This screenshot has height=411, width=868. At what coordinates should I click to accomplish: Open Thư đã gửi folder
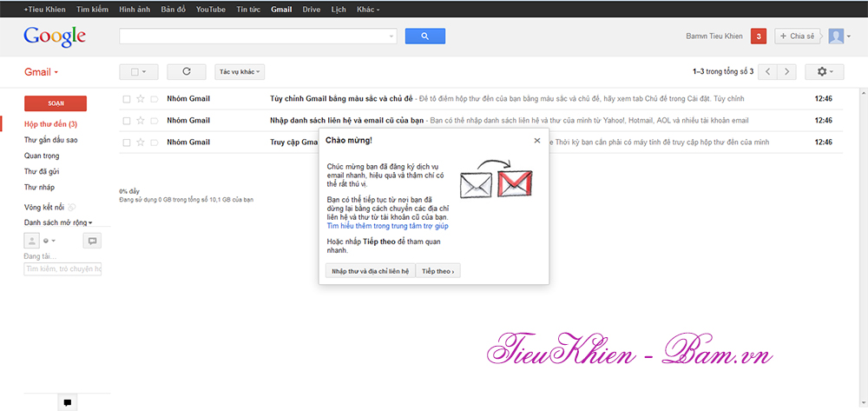tap(42, 172)
